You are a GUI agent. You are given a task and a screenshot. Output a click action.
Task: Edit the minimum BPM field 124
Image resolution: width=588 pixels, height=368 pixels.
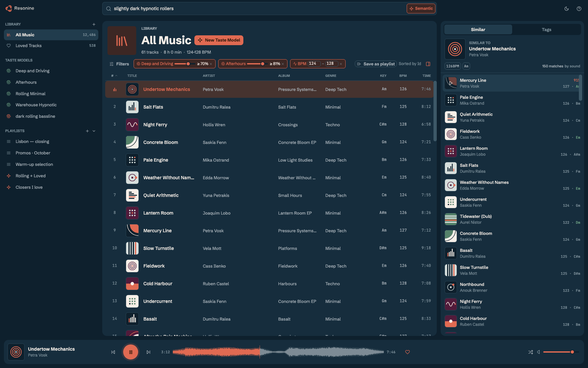[314, 64]
